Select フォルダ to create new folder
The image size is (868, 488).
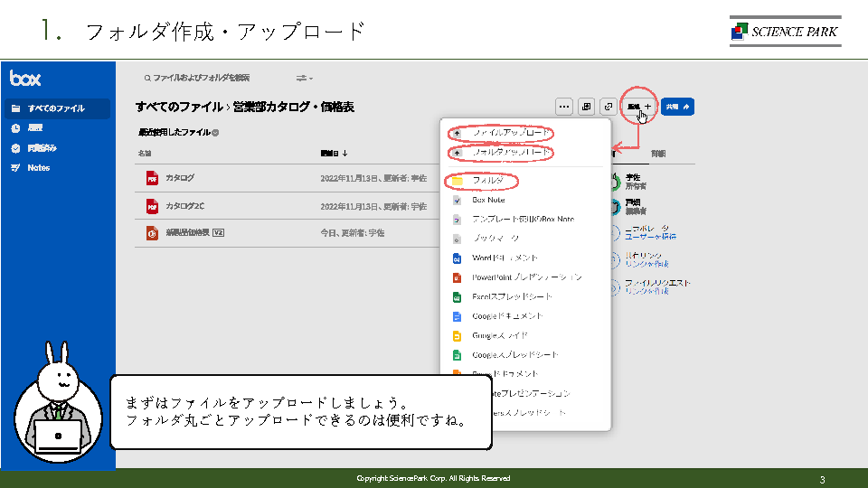point(487,181)
